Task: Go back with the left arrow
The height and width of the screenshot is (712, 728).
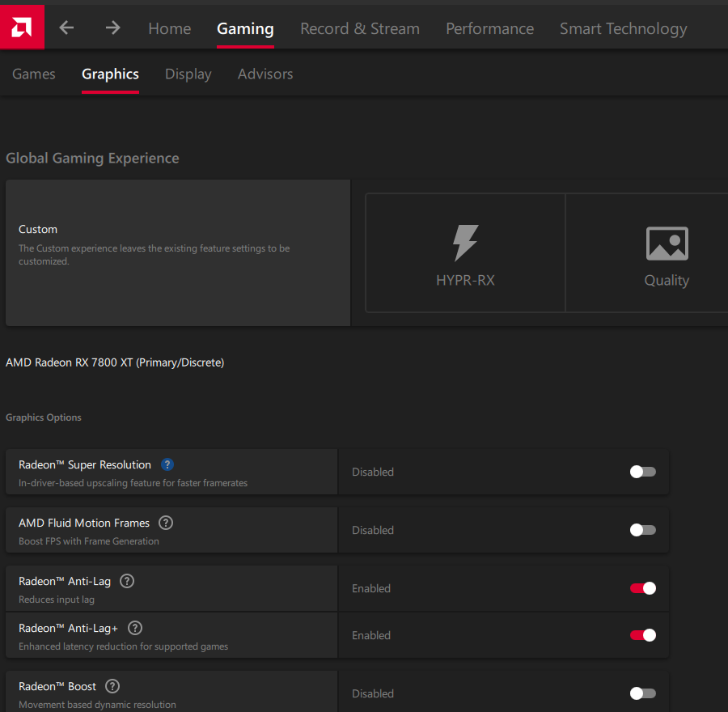Action: (66, 28)
